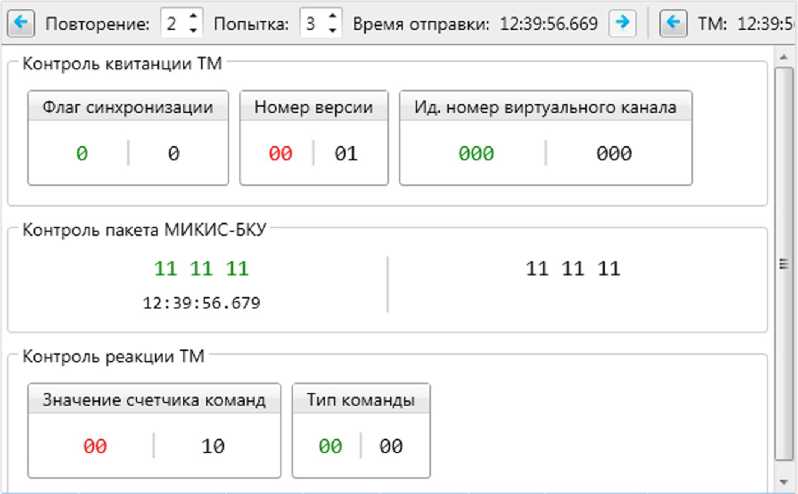Click the Контроль квитанции ТМ group title
798x494 pixels.
[122, 64]
